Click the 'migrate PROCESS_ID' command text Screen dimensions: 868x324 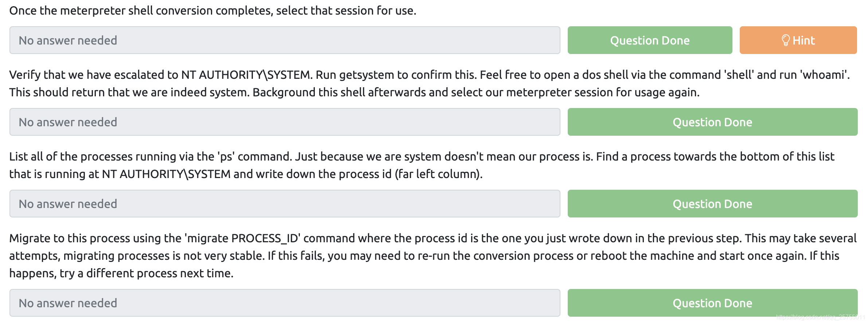pyautogui.click(x=243, y=238)
